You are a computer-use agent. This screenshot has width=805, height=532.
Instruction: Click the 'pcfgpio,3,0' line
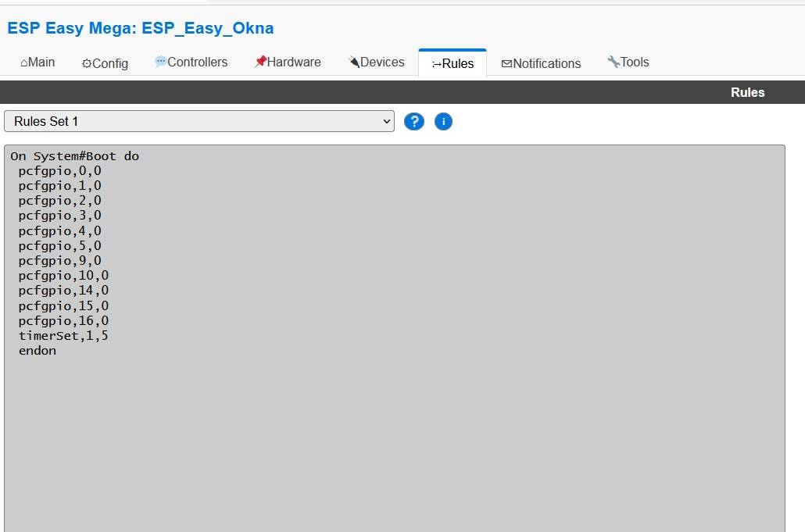pos(59,216)
